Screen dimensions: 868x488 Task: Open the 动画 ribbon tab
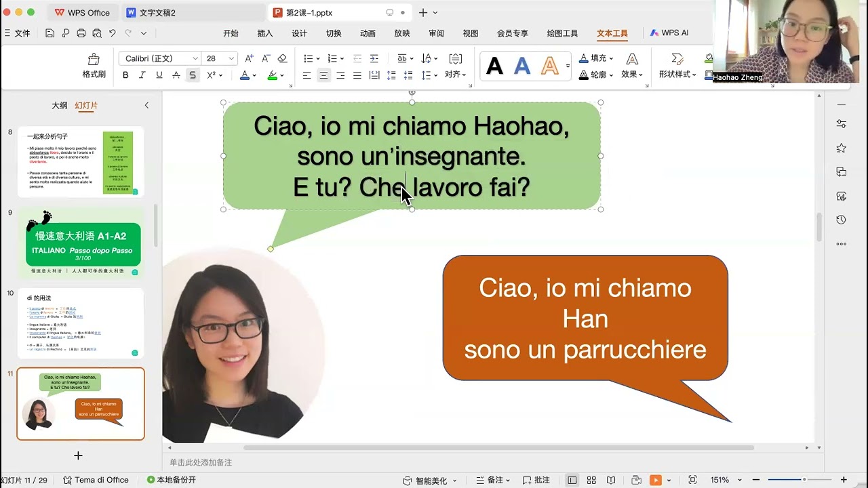pyautogui.click(x=368, y=33)
